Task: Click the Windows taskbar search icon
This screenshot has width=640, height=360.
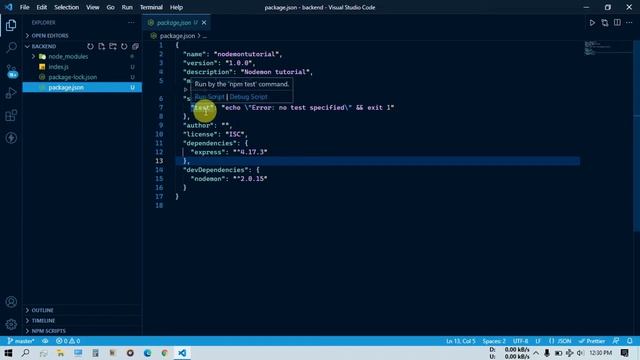Action: 25,353
